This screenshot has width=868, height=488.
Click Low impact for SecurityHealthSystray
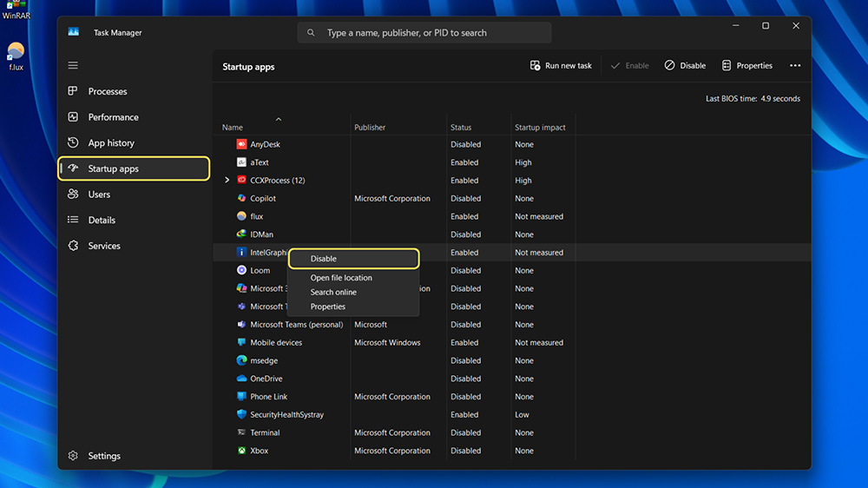[522, 414]
